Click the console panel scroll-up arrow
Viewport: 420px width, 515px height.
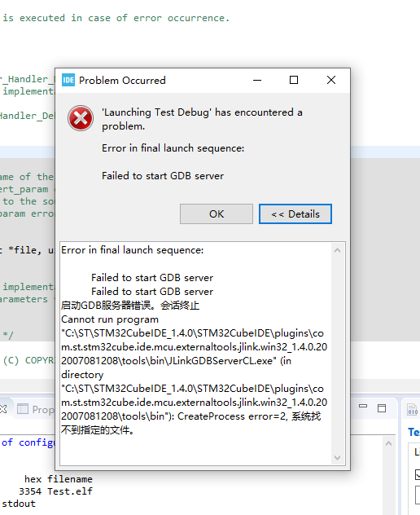click(389, 444)
